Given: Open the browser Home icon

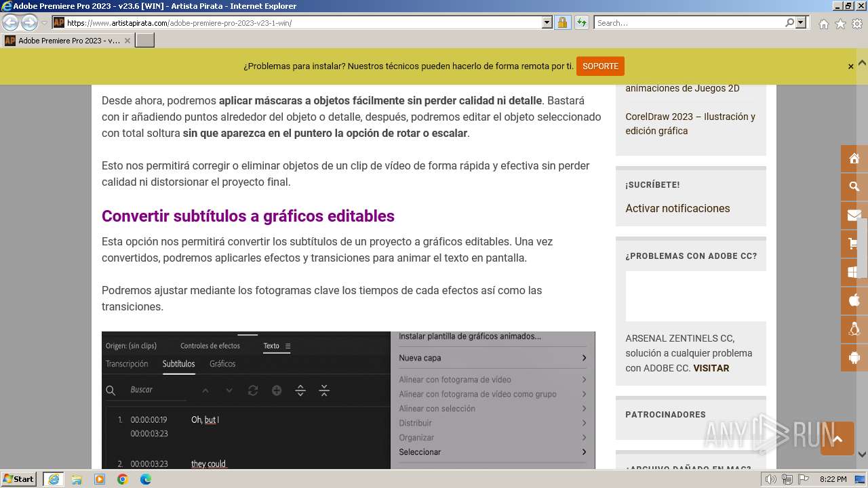Looking at the screenshot, I should tap(823, 24).
